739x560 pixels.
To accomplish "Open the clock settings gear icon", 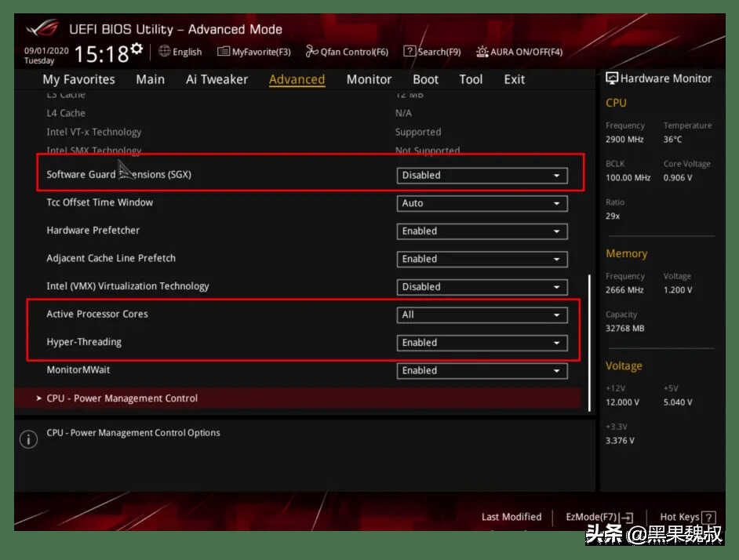I will pyautogui.click(x=137, y=49).
